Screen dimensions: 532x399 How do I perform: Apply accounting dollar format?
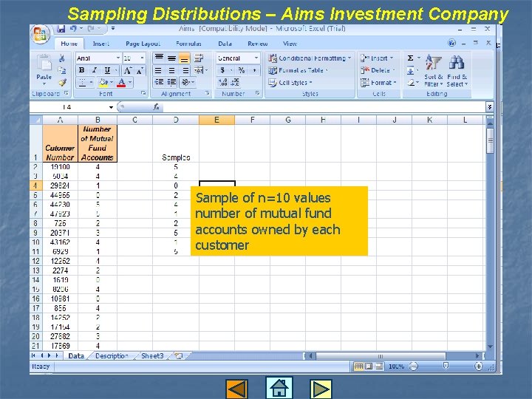(x=222, y=70)
